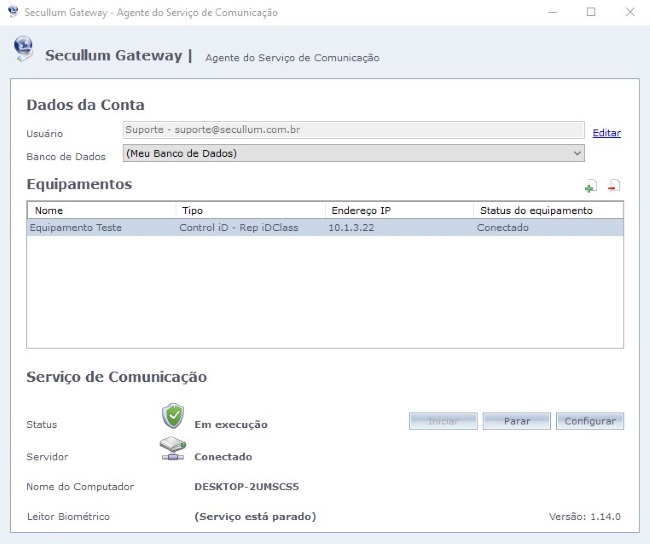Click the Secullum Gateway header logo
Image resolution: width=650 pixels, height=544 pixels.
tap(23, 50)
